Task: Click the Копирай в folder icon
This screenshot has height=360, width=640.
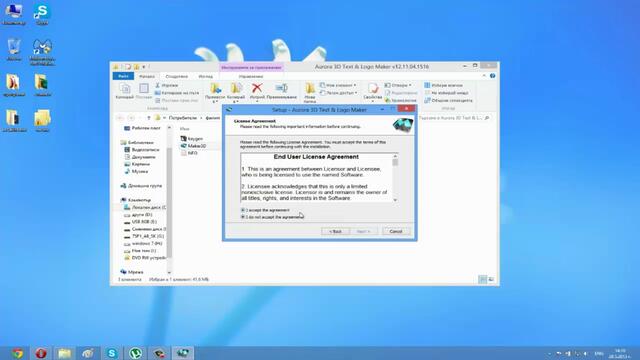Action: pyautogui.click(x=236, y=92)
